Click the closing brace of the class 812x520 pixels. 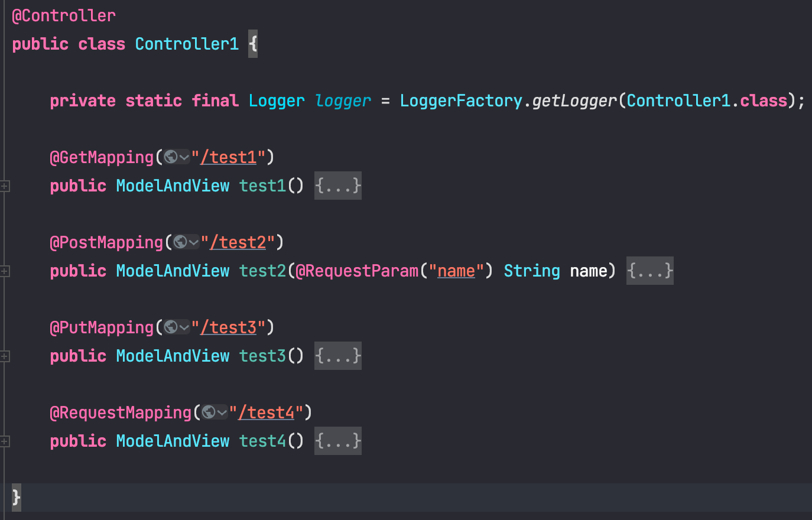pos(17,498)
